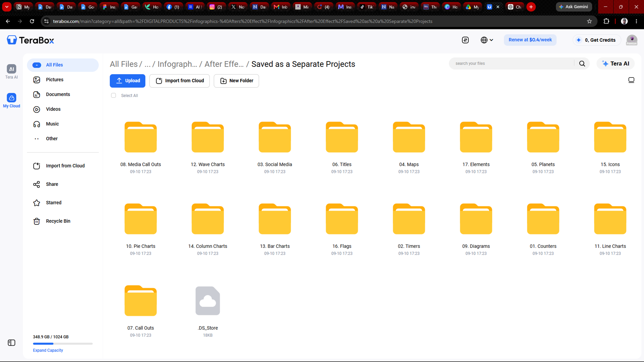
Task: Collapse the sidebar with the panel icon
Action: coord(12,343)
